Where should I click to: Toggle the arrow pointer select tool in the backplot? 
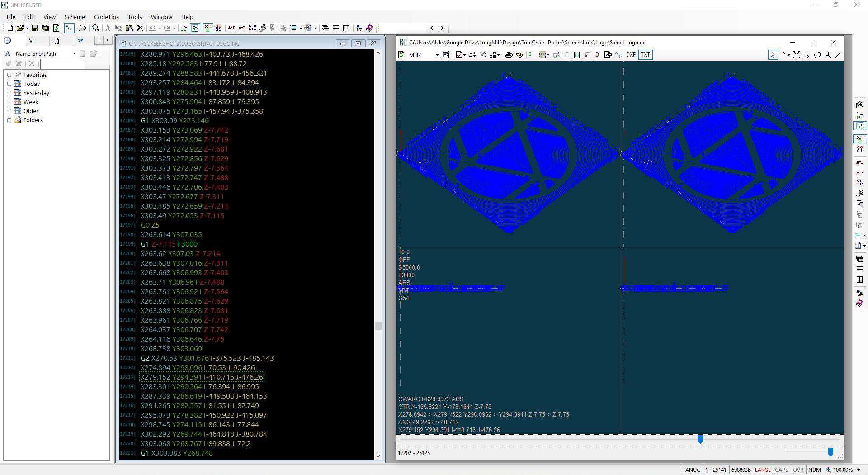[772, 55]
